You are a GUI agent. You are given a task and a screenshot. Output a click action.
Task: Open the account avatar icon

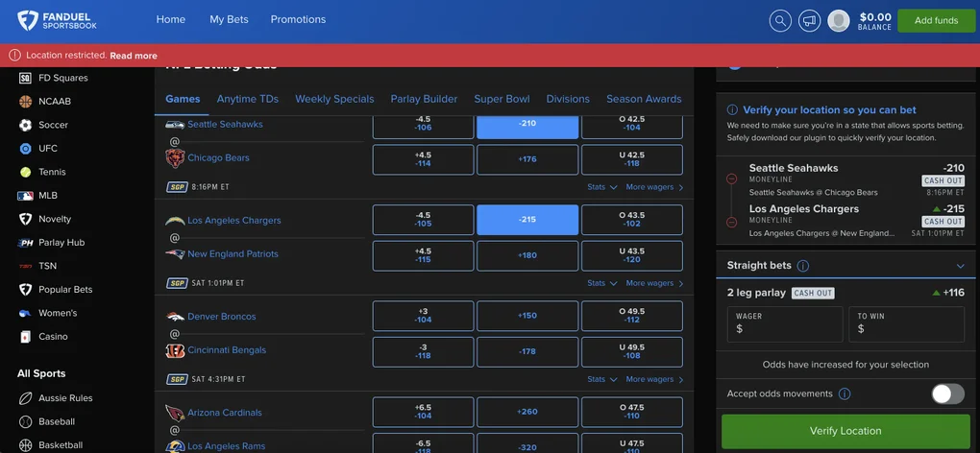tap(839, 20)
